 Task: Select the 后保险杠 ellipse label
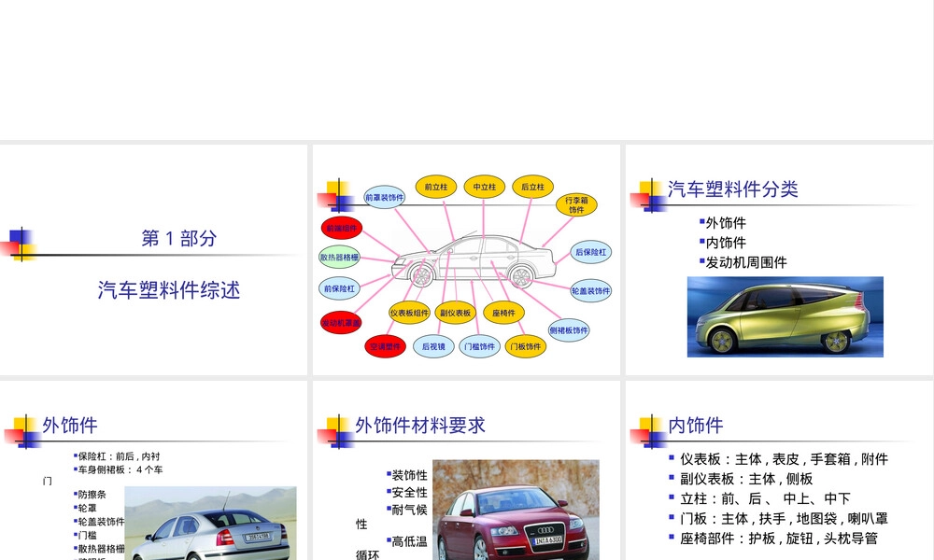tap(591, 252)
